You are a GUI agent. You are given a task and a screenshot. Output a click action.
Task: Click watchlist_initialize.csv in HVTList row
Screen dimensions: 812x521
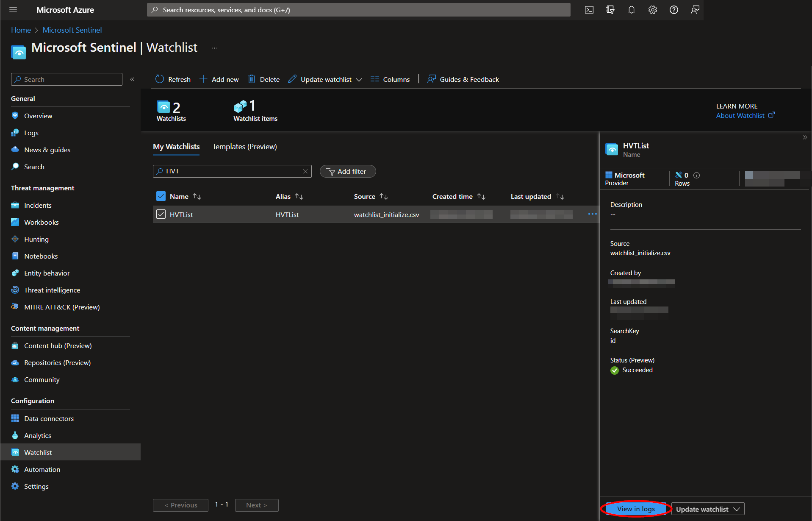[386, 215]
